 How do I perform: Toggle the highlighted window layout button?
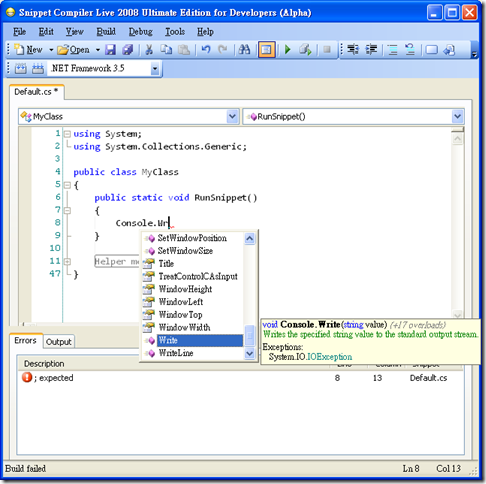pos(267,50)
